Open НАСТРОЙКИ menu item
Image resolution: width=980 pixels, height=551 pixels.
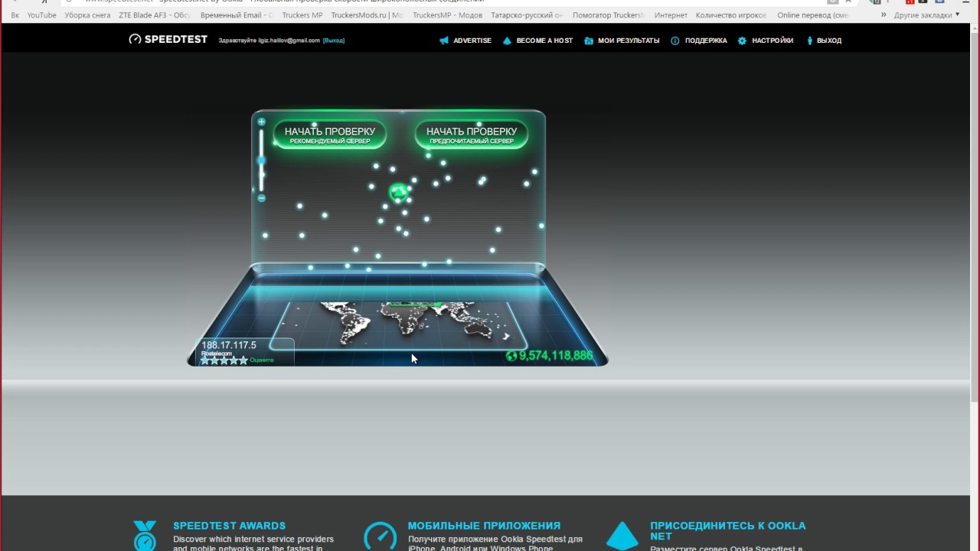click(x=773, y=41)
